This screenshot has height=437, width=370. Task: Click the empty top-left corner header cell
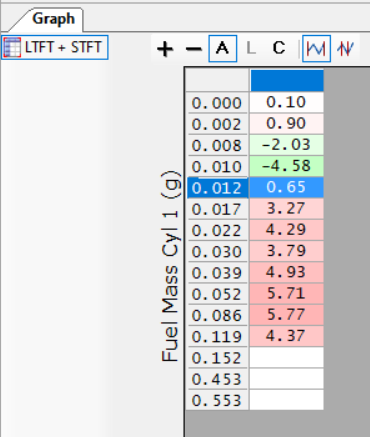[x=217, y=80]
